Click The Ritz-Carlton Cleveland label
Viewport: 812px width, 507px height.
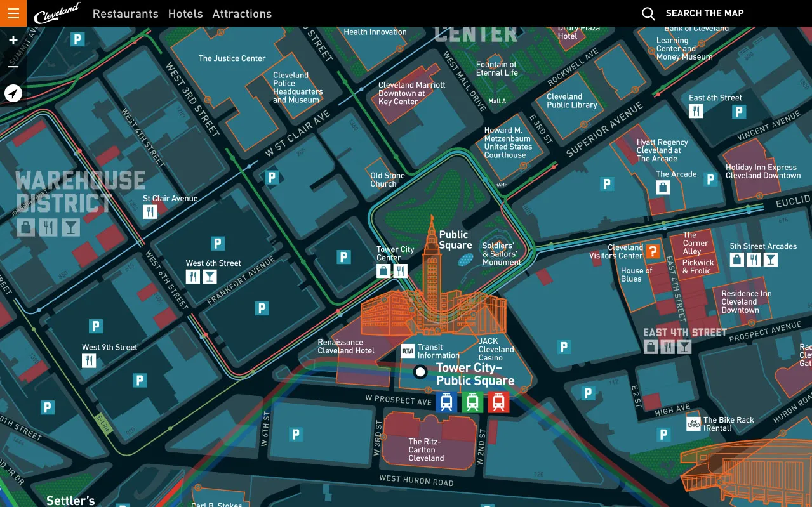click(426, 450)
